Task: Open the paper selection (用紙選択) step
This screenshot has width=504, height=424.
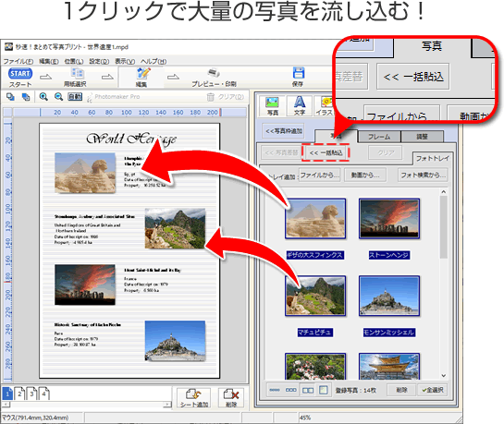Action: coord(75,78)
